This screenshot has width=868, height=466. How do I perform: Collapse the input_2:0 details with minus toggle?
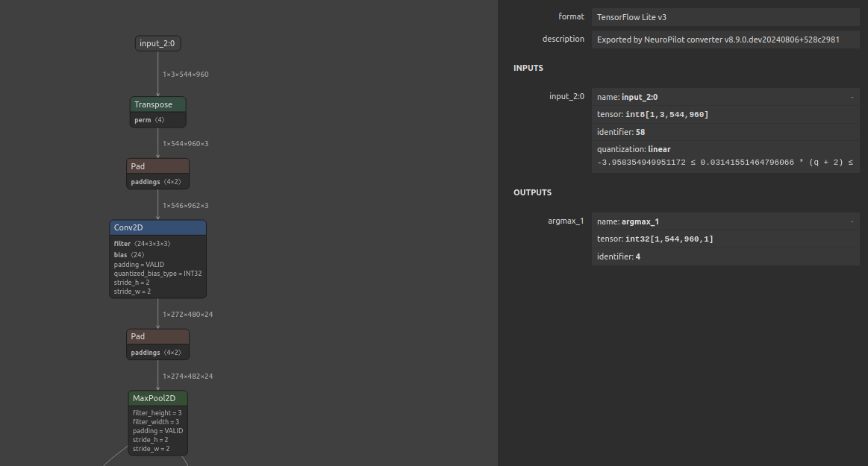click(852, 97)
